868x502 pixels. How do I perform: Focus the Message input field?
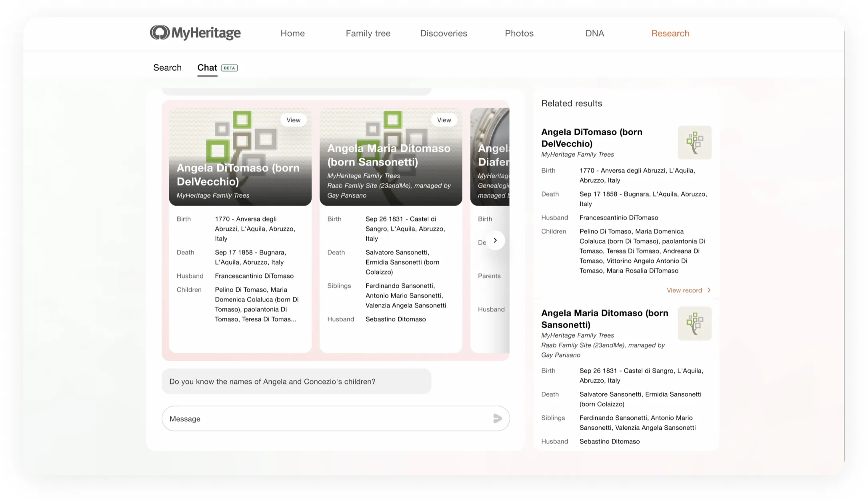[336, 418]
